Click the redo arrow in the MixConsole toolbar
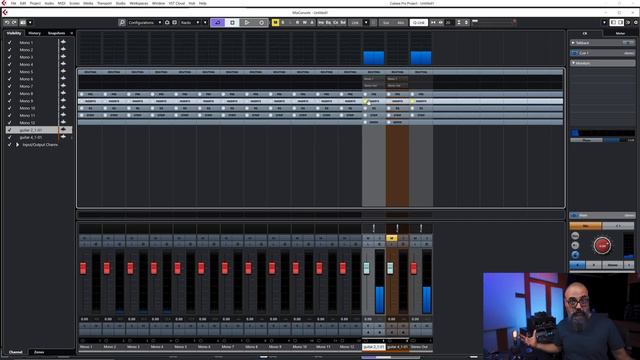This screenshot has height=360, width=640. click(14, 22)
